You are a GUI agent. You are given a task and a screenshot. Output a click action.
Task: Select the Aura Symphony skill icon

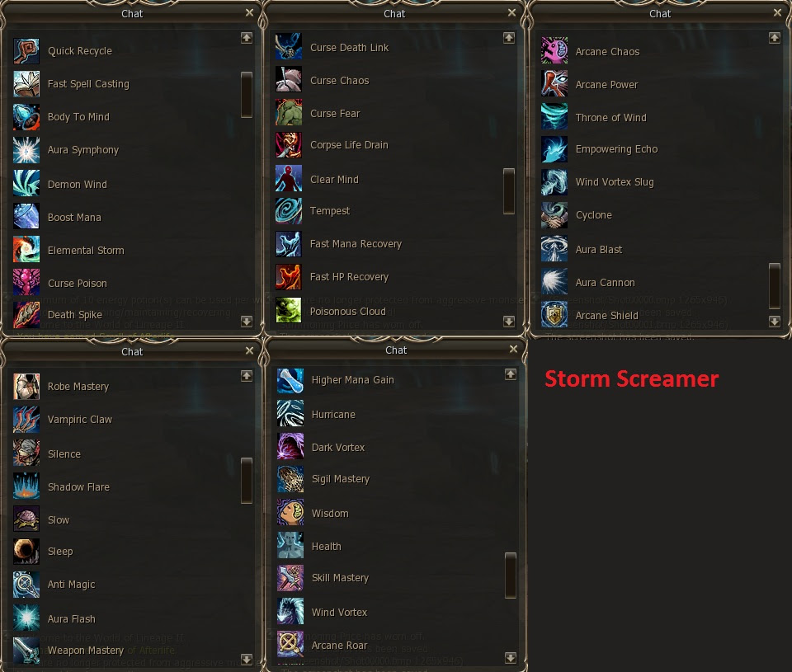coord(26,150)
